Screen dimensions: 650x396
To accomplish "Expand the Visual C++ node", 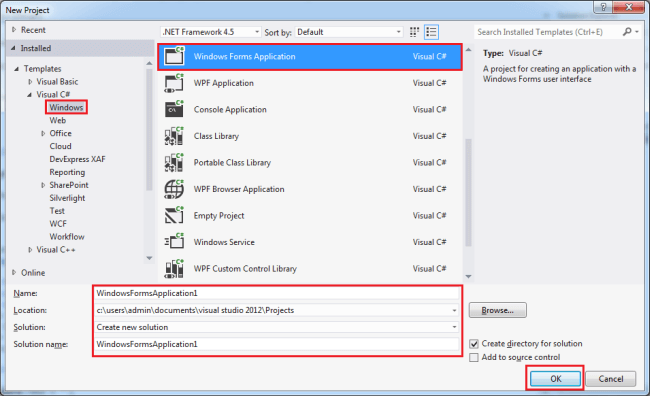I will pos(30,250).
